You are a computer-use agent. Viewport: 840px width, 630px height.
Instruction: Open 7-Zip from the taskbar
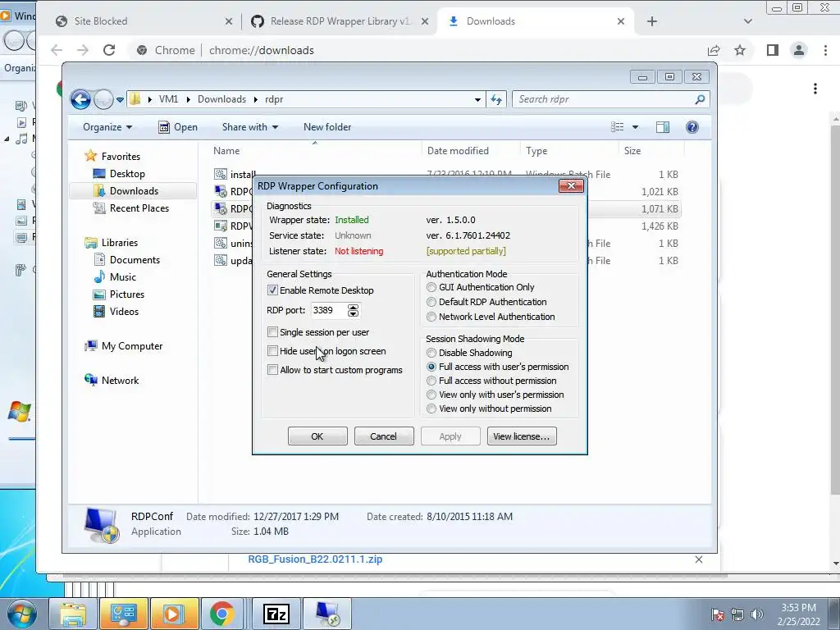pyautogui.click(x=276, y=614)
